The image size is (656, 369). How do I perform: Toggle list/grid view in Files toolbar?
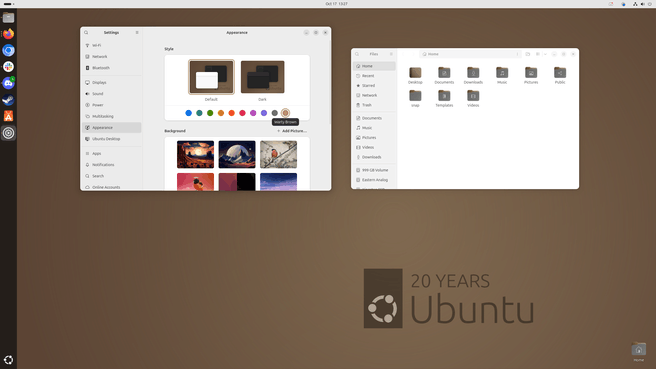coord(538,54)
